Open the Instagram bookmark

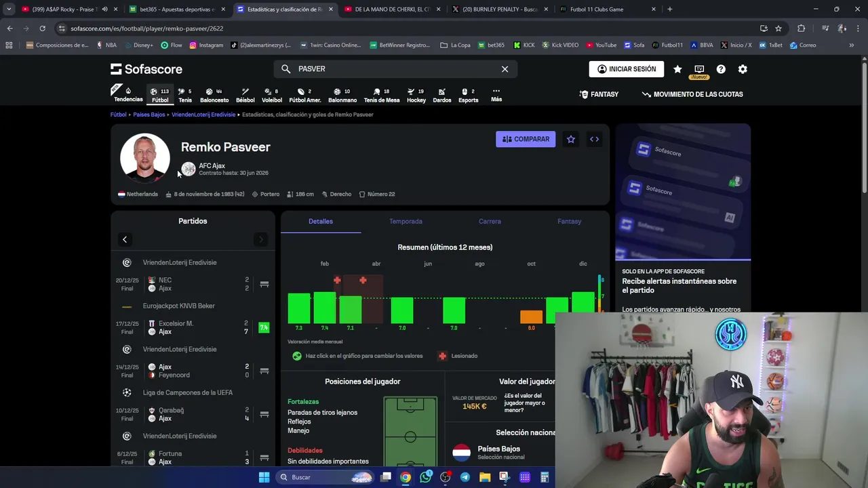206,45
